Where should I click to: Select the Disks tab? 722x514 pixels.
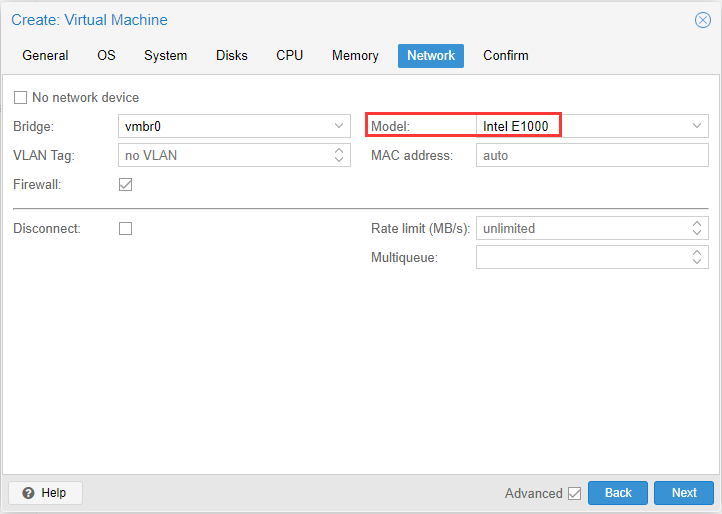[x=232, y=56]
